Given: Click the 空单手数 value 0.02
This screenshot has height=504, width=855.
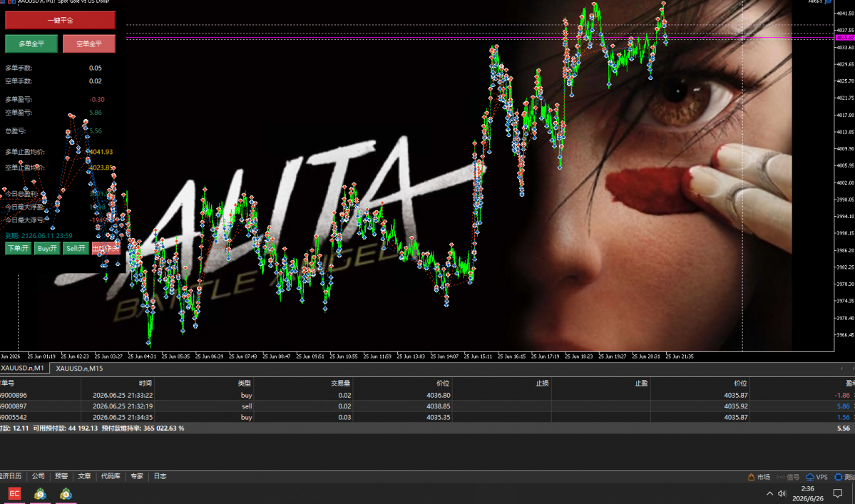Looking at the screenshot, I should pos(96,81).
